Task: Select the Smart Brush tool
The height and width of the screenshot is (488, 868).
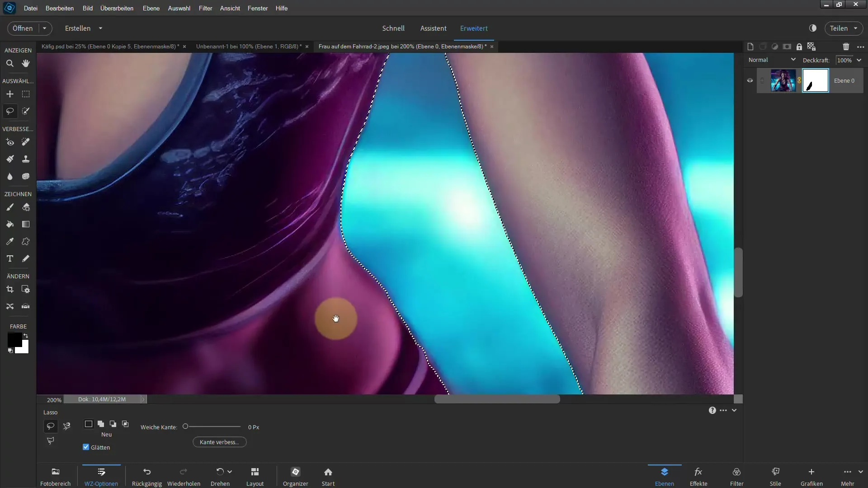Action: pos(9,159)
